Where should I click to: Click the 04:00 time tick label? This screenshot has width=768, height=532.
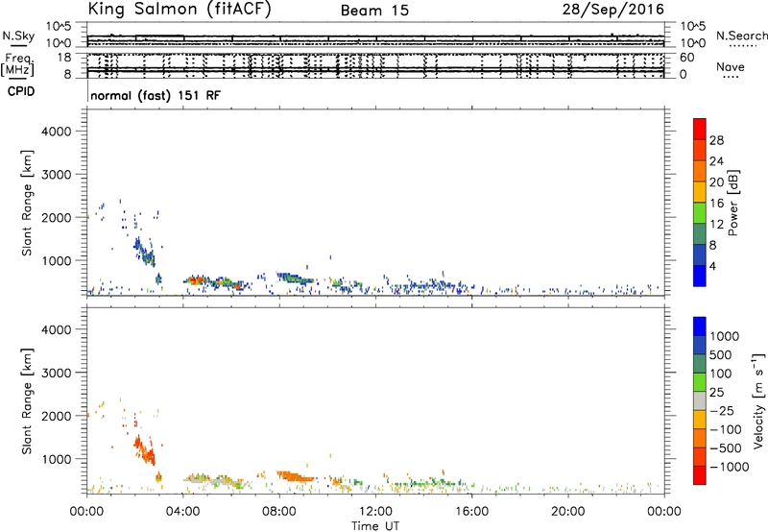pos(182,512)
